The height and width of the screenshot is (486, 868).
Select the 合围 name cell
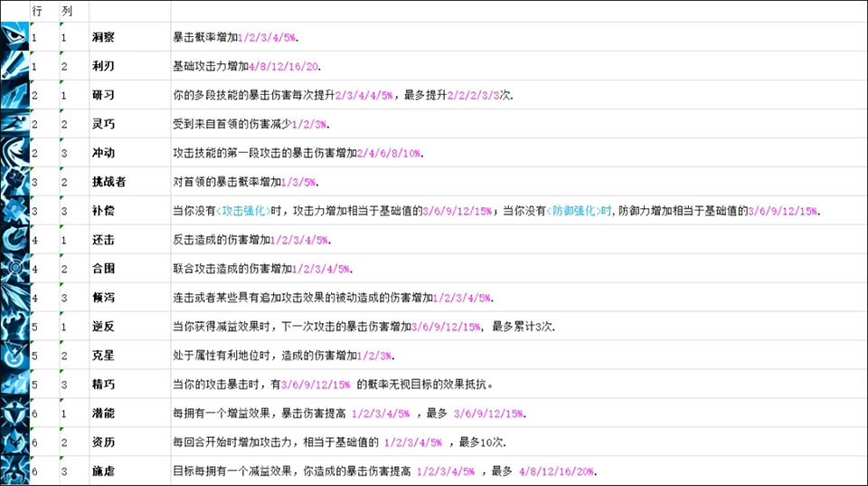point(129,268)
